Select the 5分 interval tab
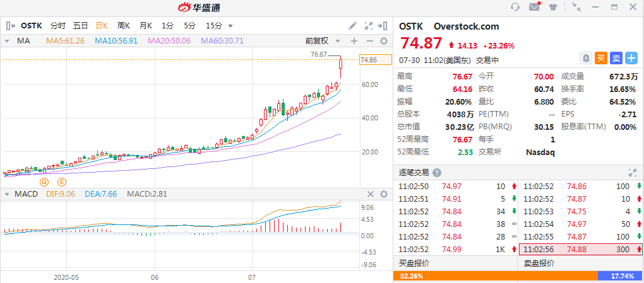This screenshot has width=644, height=283. (190, 26)
